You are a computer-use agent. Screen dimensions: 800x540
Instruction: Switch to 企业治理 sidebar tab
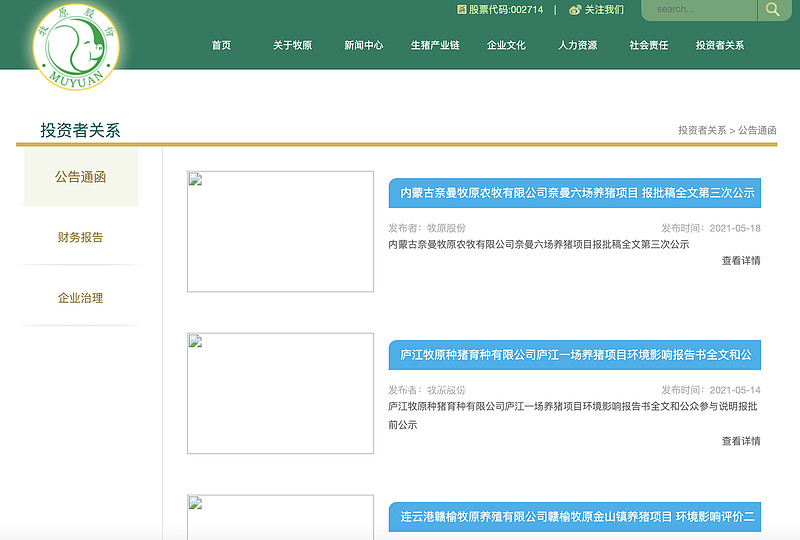coord(80,298)
